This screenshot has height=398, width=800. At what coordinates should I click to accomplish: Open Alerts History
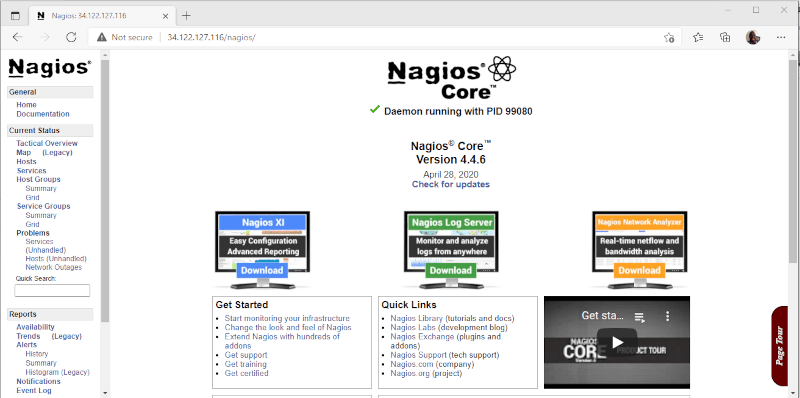pyautogui.click(x=37, y=354)
